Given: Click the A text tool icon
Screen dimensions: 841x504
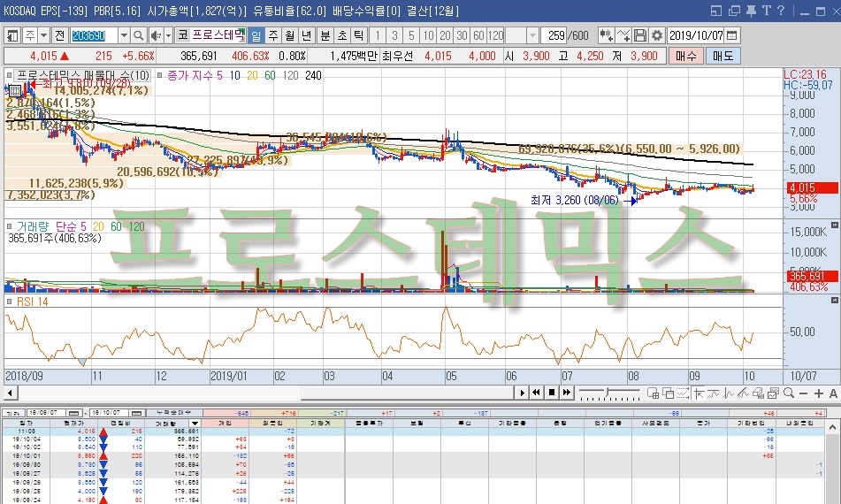Looking at the screenshot, I should click(x=833, y=393).
